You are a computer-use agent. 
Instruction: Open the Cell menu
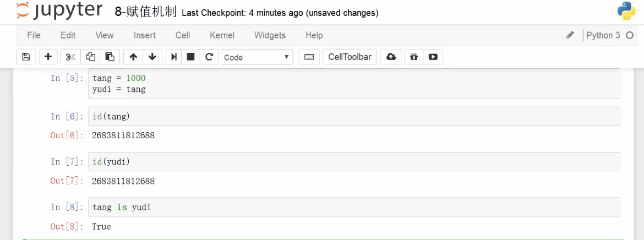[183, 35]
